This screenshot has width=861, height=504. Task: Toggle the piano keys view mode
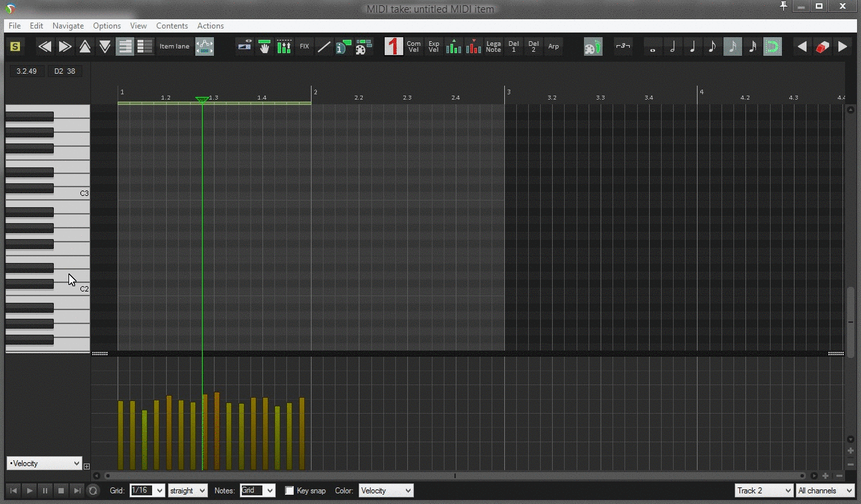(125, 46)
